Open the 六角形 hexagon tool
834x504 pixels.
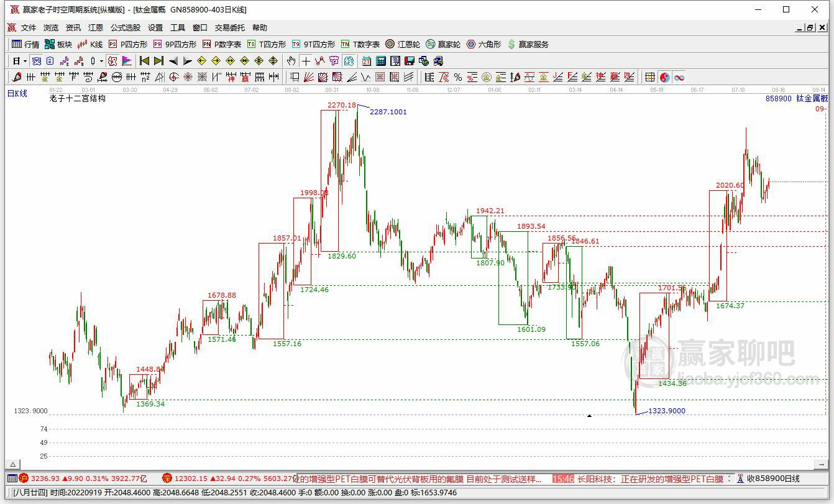point(483,44)
